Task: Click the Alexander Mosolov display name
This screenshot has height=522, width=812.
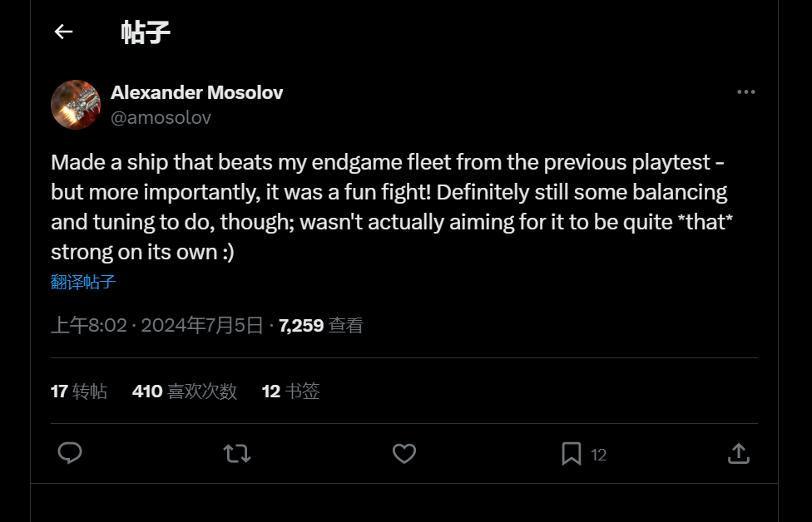Action: pos(196,92)
